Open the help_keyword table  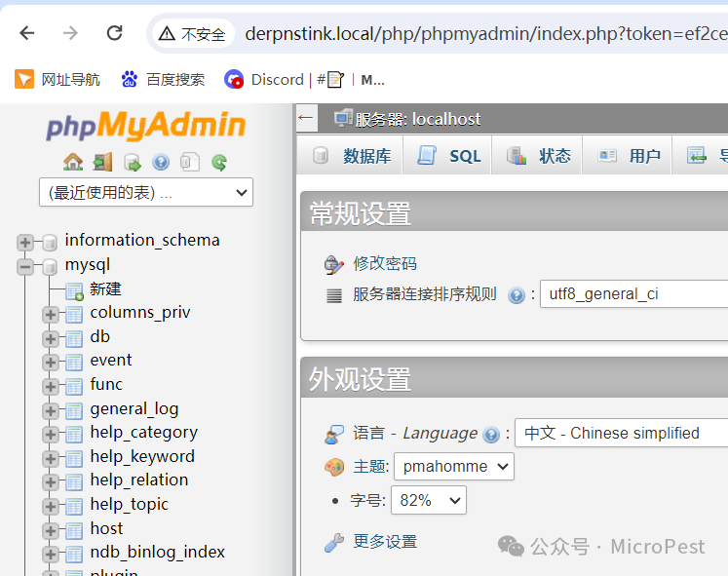(x=142, y=457)
